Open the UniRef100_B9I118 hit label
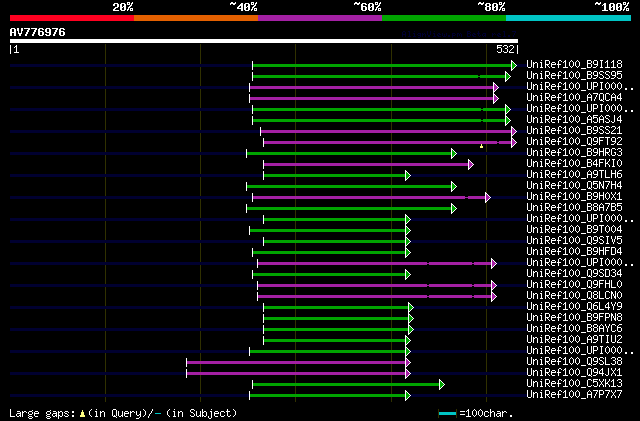Viewport: 640px width, 421px height. [574, 65]
